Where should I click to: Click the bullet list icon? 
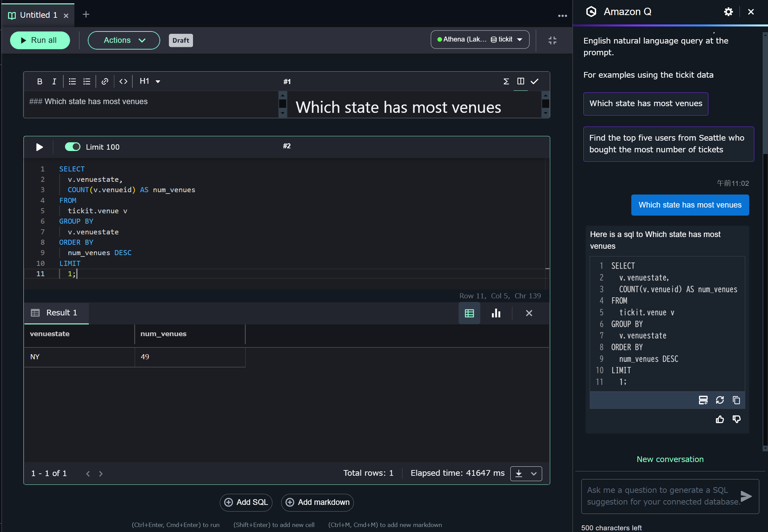pyautogui.click(x=72, y=81)
